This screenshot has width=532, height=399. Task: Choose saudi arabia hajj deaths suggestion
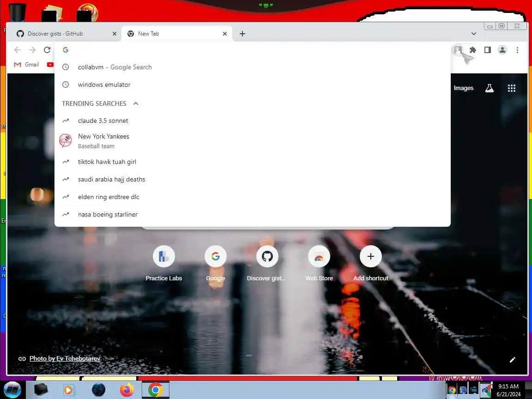pyautogui.click(x=253, y=180)
